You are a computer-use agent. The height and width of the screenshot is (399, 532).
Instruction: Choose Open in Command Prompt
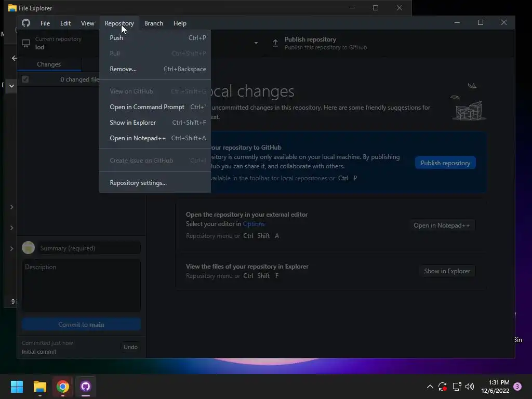pos(155,107)
